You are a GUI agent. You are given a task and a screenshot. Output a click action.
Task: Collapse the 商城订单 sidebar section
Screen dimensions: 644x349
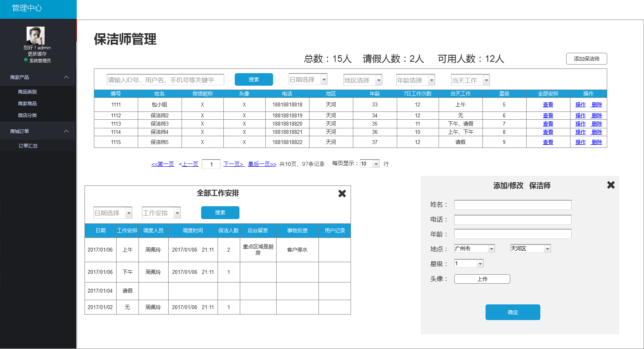pos(66,131)
